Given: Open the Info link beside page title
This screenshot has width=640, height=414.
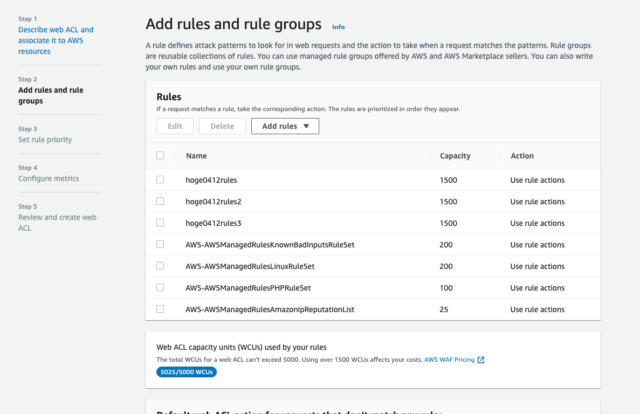Looking at the screenshot, I should pyautogui.click(x=338, y=27).
